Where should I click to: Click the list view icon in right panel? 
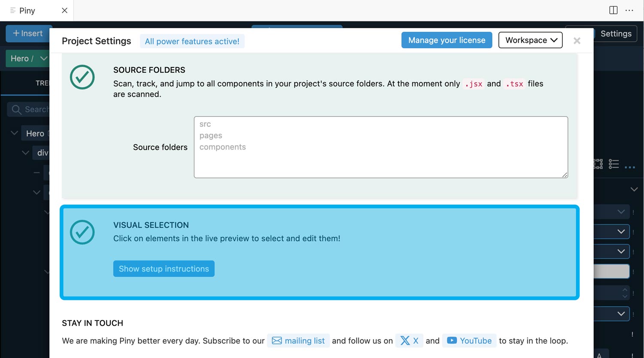coord(614,164)
